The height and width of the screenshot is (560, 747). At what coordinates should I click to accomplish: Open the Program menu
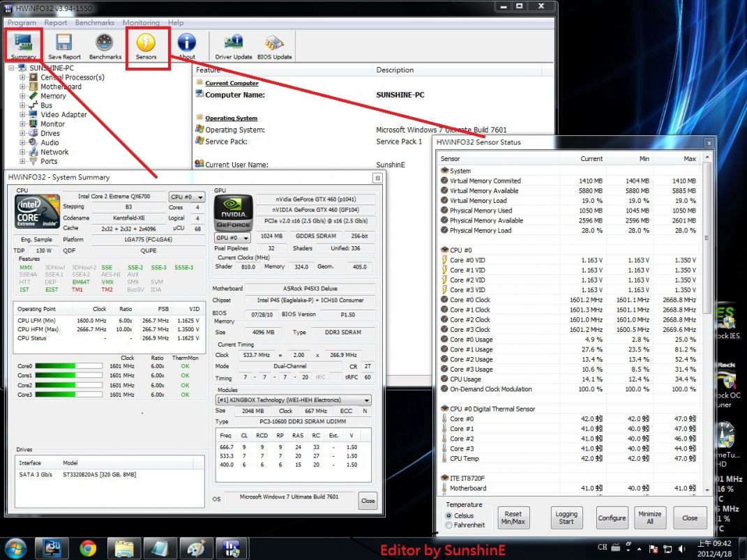[22, 22]
